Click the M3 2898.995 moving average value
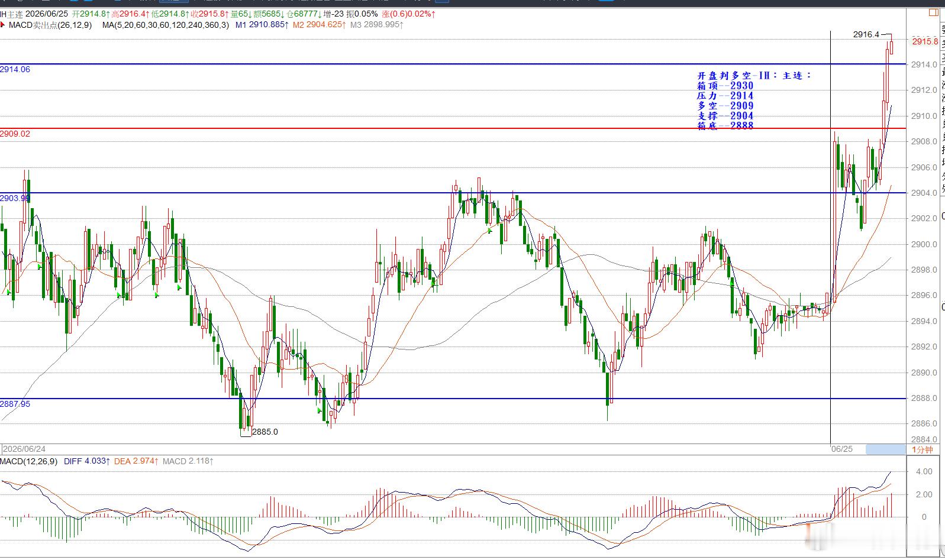Viewport: 945px width, 560px height. [x=377, y=25]
